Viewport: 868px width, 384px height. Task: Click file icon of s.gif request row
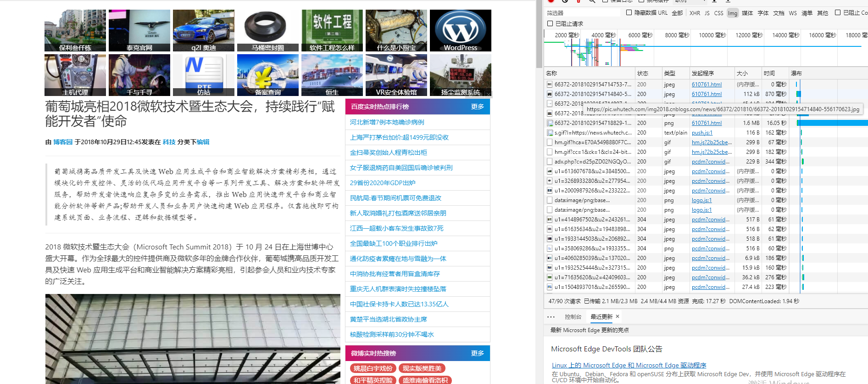coord(550,133)
